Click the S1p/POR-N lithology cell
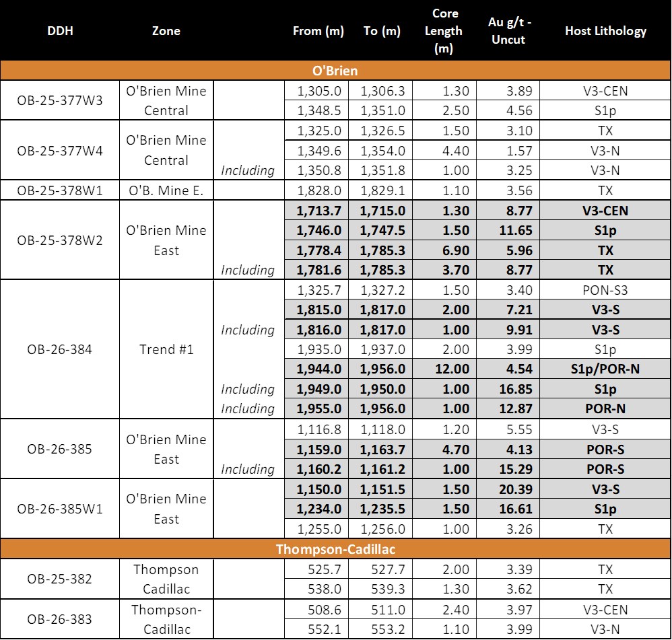Screen dimensions: 672x640 tap(605, 369)
